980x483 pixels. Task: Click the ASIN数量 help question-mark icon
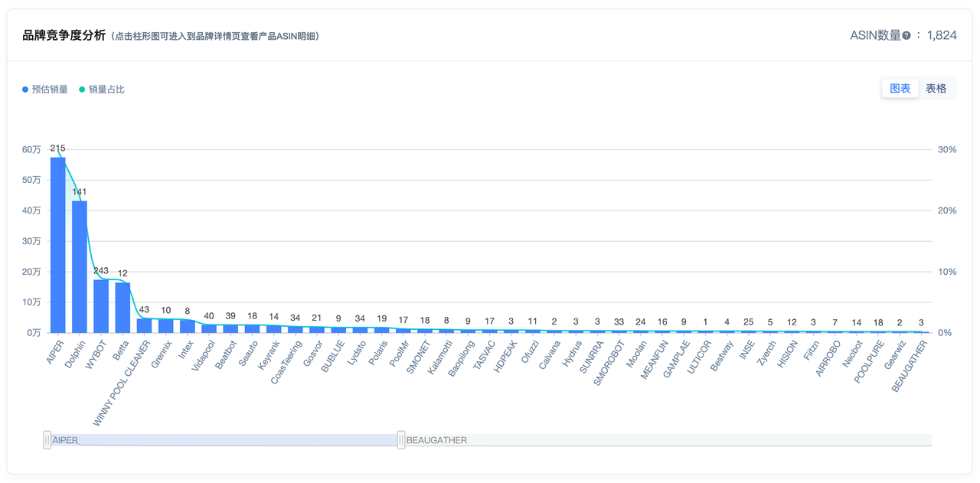click(x=906, y=36)
